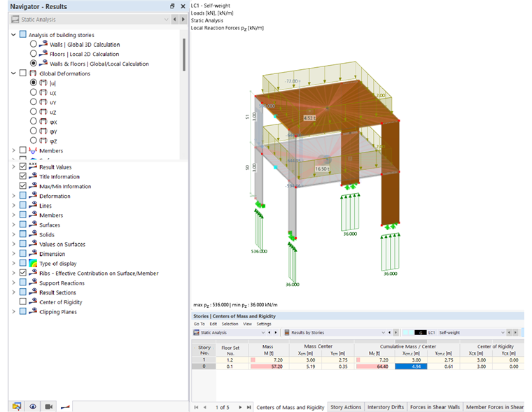The width and height of the screenshot is (532, 412).
Task: Open the LC1 Self-weight load case dropdown
Action: (503, 333)
